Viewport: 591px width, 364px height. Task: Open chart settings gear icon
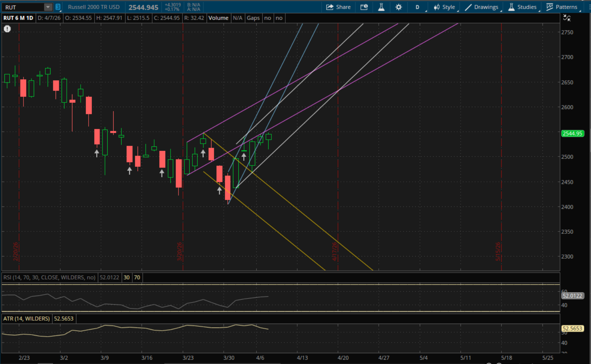[x=399, y=7]
